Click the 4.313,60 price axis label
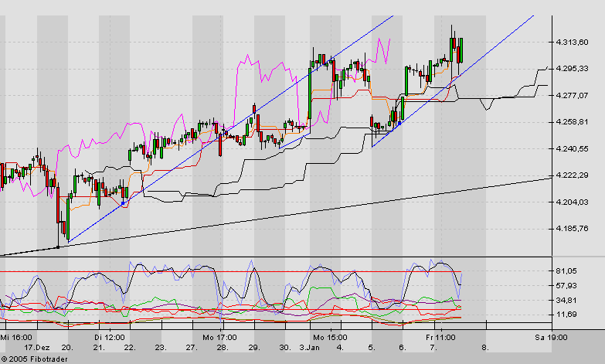 click(573, 42)
